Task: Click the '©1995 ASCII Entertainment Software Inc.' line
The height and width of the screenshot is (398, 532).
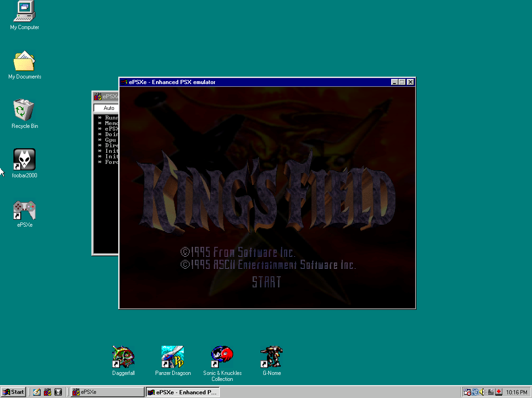Action: click(x=268, y=265)
